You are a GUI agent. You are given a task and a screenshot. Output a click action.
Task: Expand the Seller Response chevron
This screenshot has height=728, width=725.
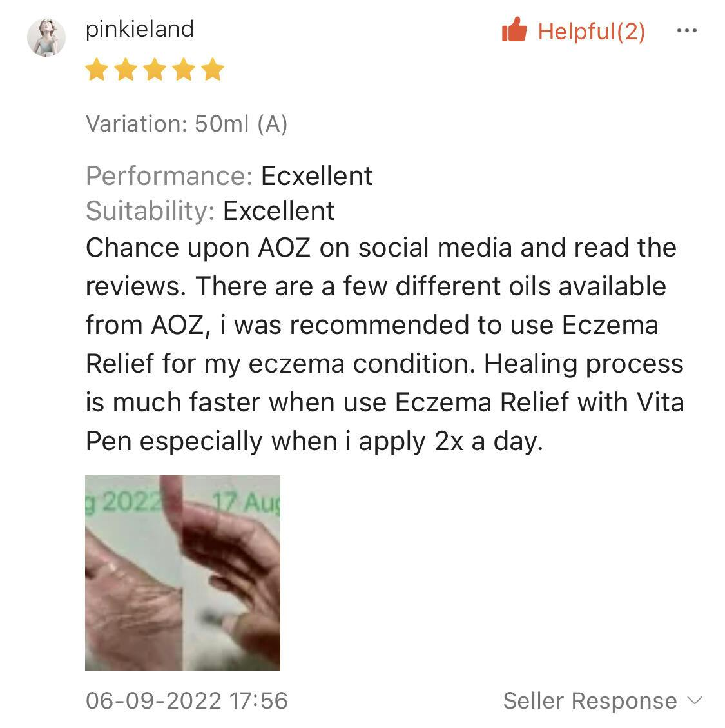point(695,700)
